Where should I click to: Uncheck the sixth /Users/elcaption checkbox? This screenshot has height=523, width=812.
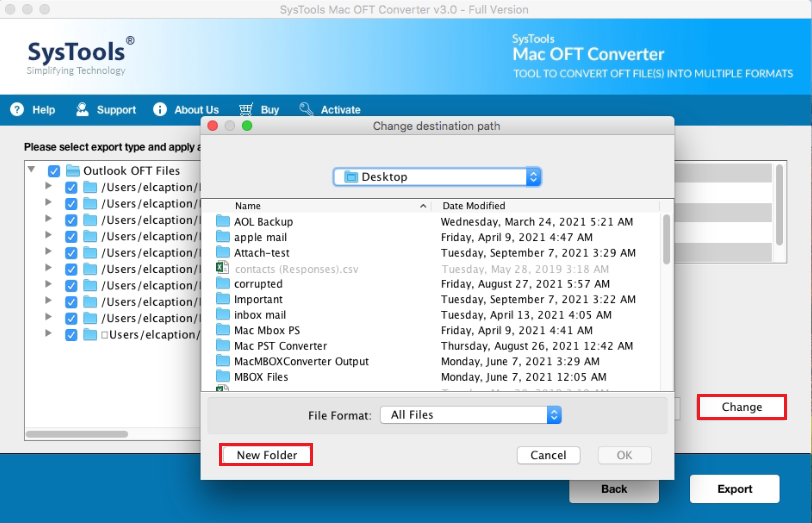pos(71,269)
